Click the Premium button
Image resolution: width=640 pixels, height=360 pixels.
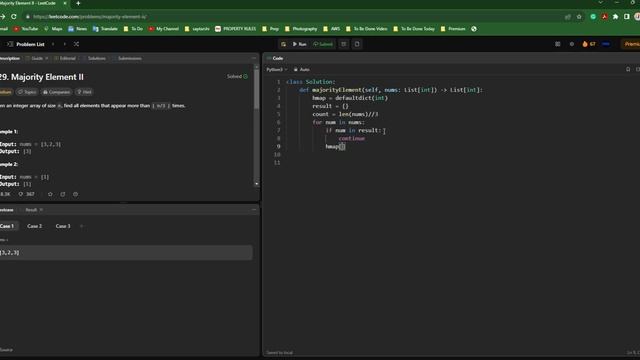631,44
